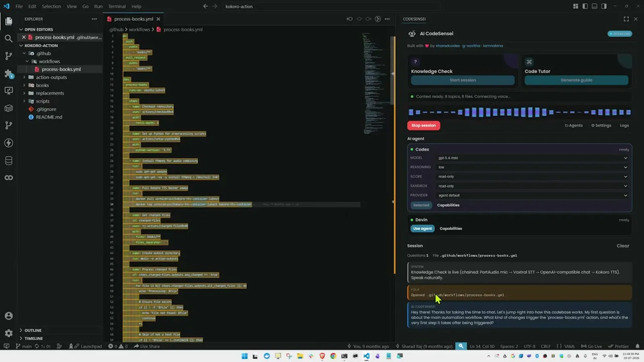Open the Database view in activity bar
The height and width of the screenshot is (362, 644).
point(8,160)
